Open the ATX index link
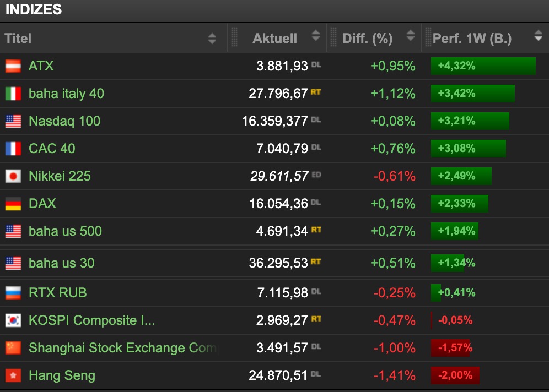This screenshot has width=549, height=392. [x=41, y=66]
